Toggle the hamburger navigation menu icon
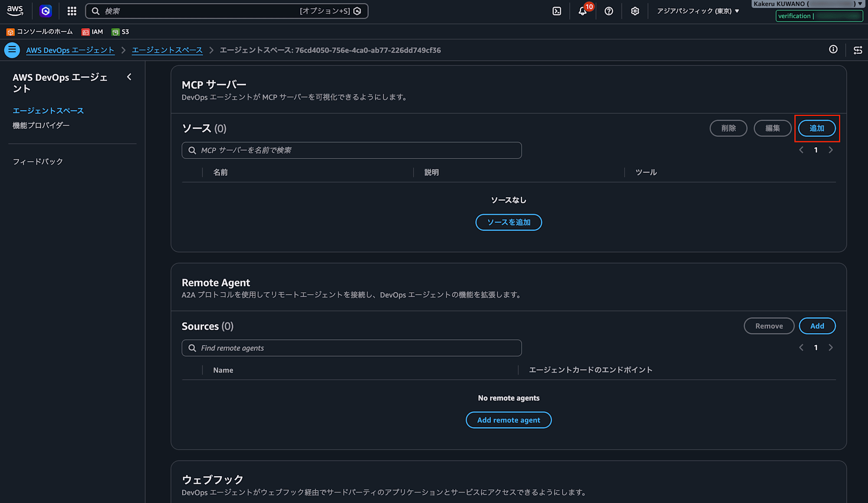The image size is (868, 503). [12, 50]
